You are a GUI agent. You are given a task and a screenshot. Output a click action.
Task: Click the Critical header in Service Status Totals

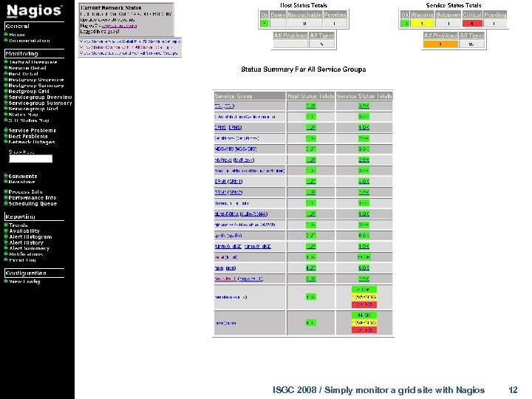472,15
